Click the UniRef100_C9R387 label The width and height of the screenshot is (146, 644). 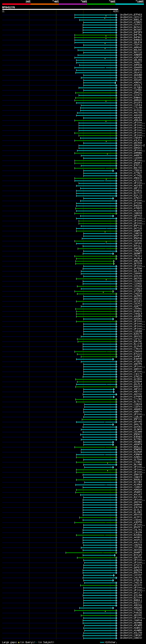131,636
